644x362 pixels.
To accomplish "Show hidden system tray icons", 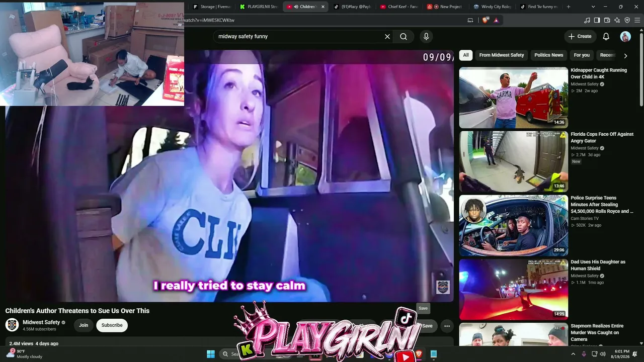I will pos(573,354).
